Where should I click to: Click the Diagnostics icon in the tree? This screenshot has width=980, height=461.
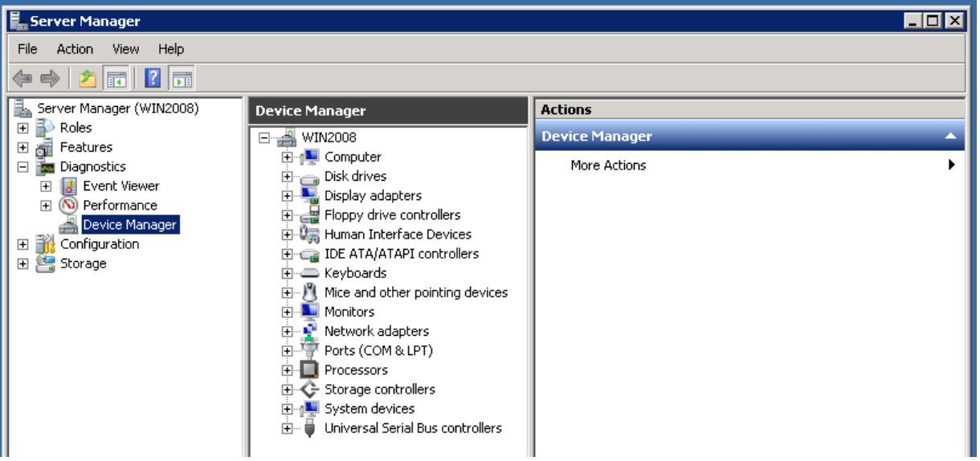(46, 166)
